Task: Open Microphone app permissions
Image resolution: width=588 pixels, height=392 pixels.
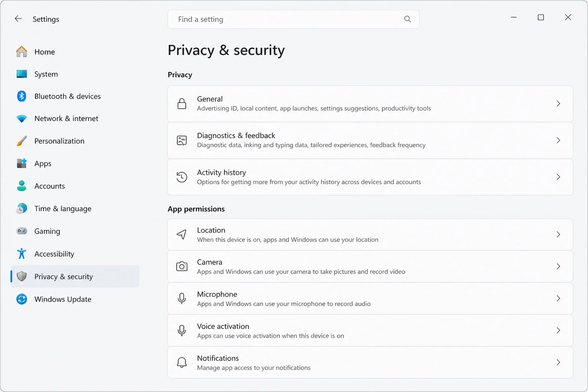Action: [370, 299]
